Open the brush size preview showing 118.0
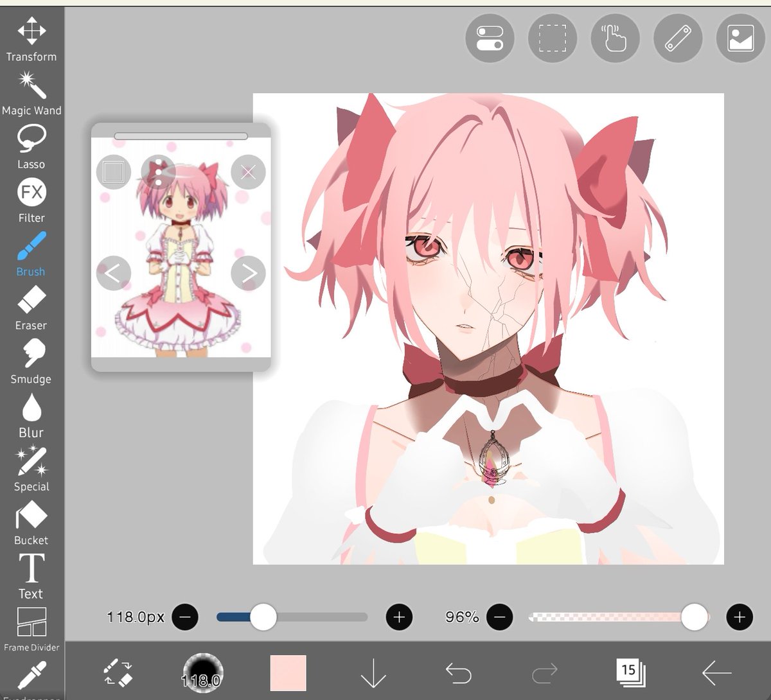 (202, 672)
